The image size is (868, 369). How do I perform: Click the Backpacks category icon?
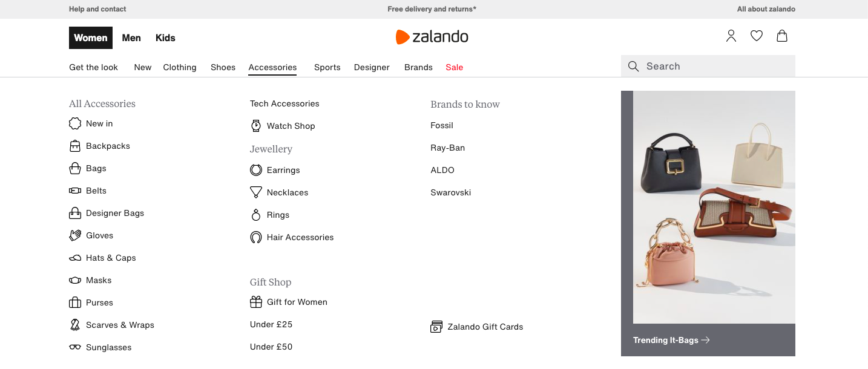[74, 146]
